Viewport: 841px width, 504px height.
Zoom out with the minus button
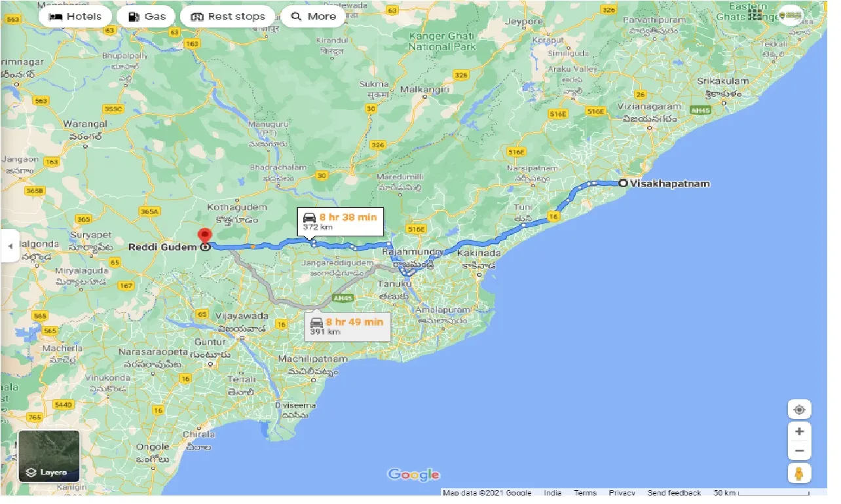pyautogui.click(x=799, y=450)
